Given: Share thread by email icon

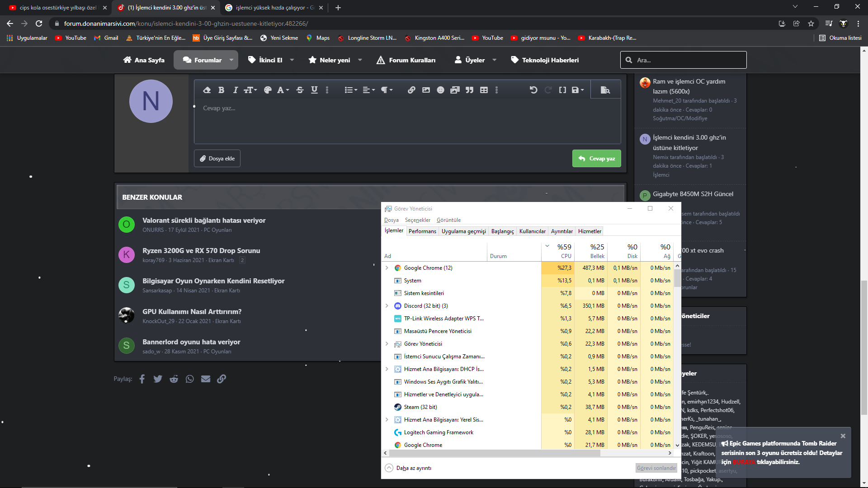Looking at the screenshot, I should (x=206, y=379).
